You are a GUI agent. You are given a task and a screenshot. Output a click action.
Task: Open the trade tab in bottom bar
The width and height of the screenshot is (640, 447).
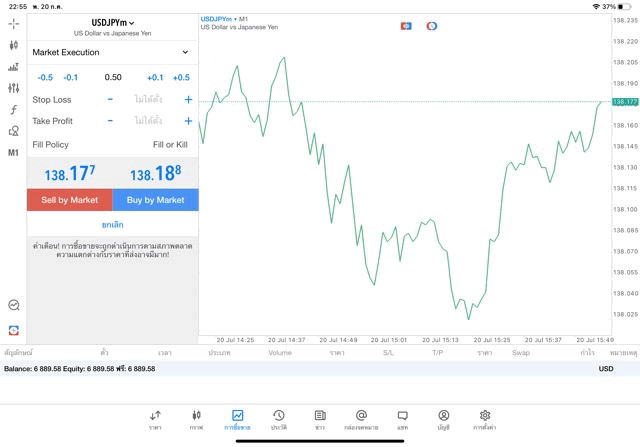[x=237, y=420]
